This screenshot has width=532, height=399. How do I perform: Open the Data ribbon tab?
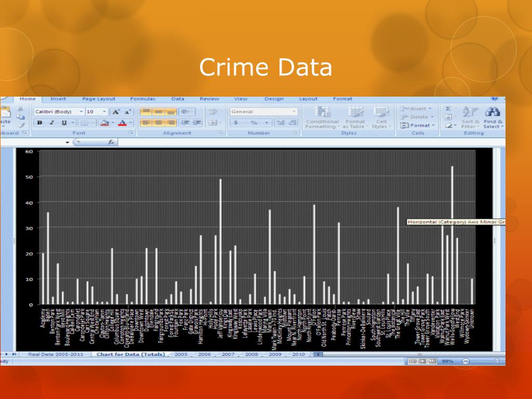(x=178, y=99)
